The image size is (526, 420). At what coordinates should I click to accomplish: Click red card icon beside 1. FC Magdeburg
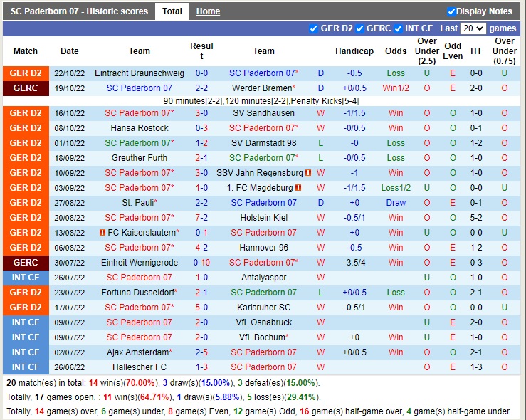click(x=299, y=188)
